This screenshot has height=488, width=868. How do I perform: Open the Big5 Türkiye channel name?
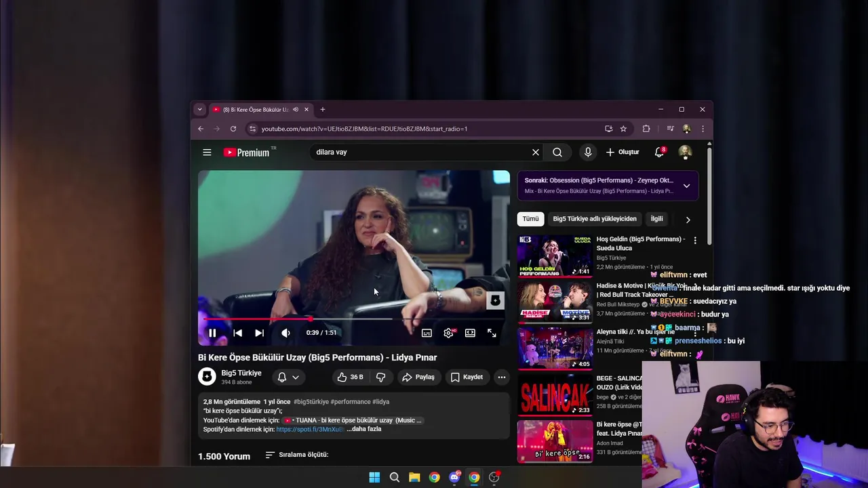pos(241,373)
